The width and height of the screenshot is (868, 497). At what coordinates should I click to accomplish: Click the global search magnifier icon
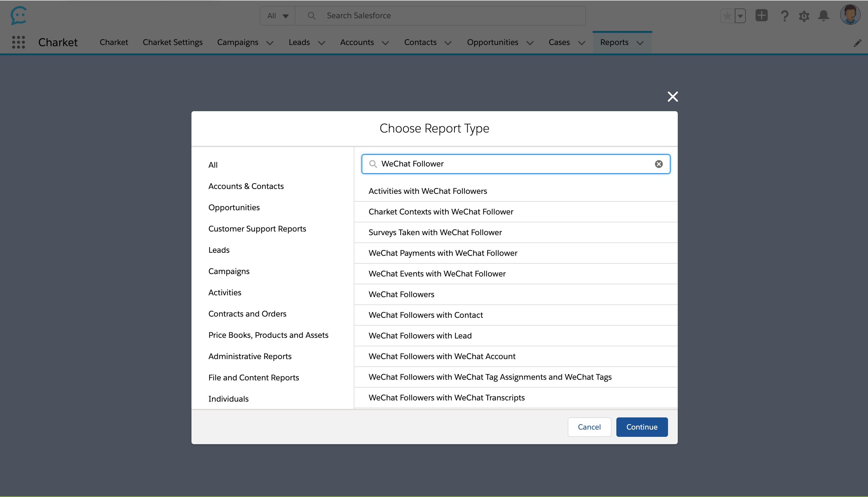(312, 16)
